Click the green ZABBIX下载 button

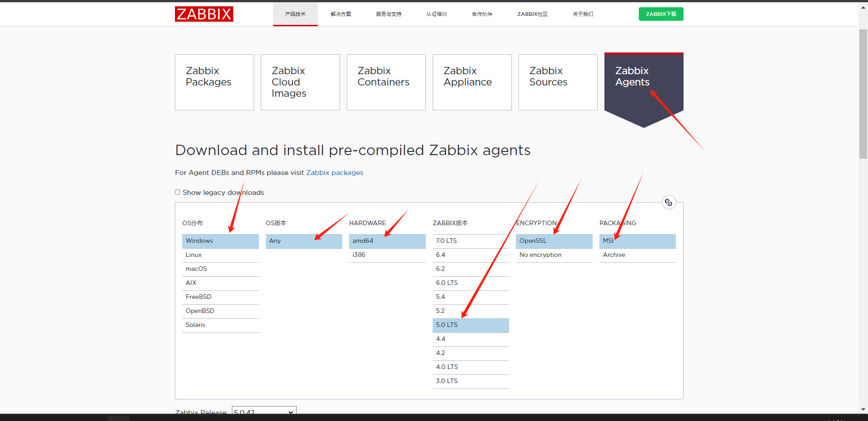click(x=660, y=14)
